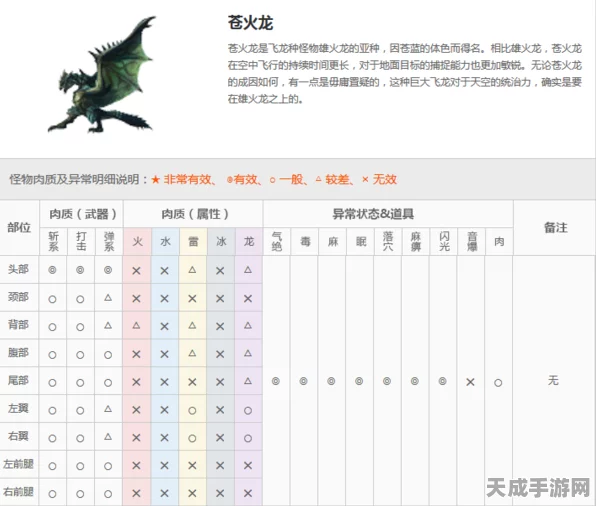This screenshot has height=506, width=596.
Task: Click the 右翼 row label
Action: pyautogui.click(x=18, y=436)
